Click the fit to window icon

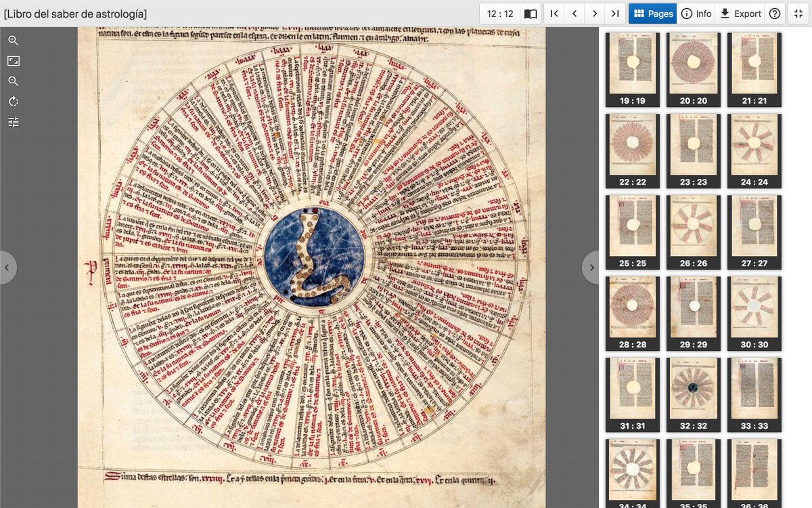pos(14,61)
